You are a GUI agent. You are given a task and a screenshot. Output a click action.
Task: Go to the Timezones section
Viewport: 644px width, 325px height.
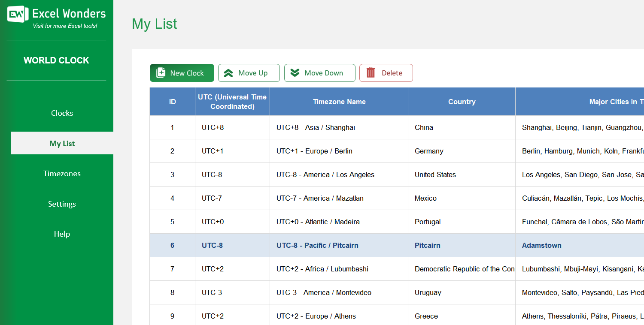[x=62, y=174]
